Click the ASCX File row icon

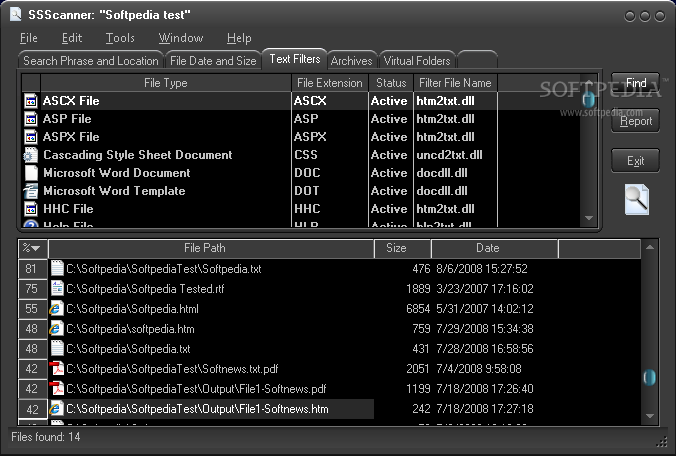pyautogui.click(x=31, y=101)
